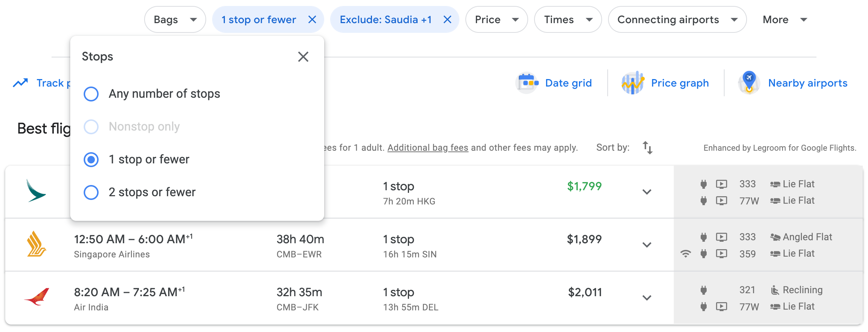This screenshot has height=332, width=868.
Task: Open the 'Additional bag fees' link
Action: point(428,148)
